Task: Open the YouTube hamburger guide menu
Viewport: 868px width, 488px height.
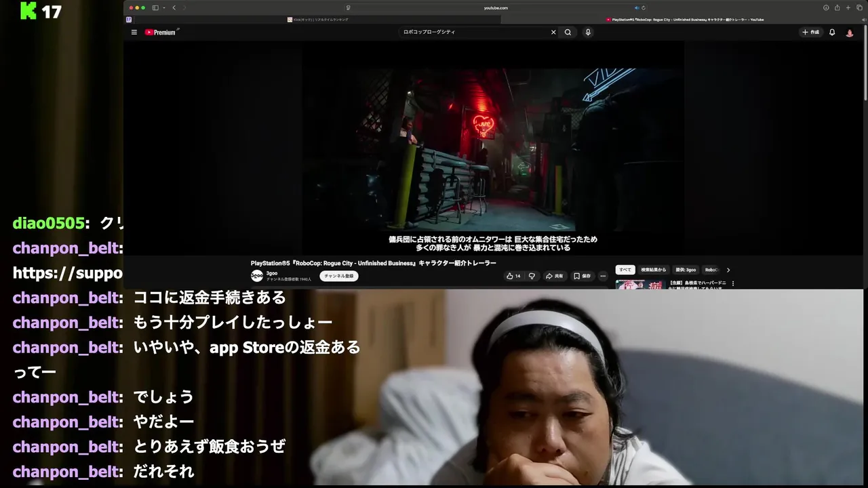Action: [134, 32]
